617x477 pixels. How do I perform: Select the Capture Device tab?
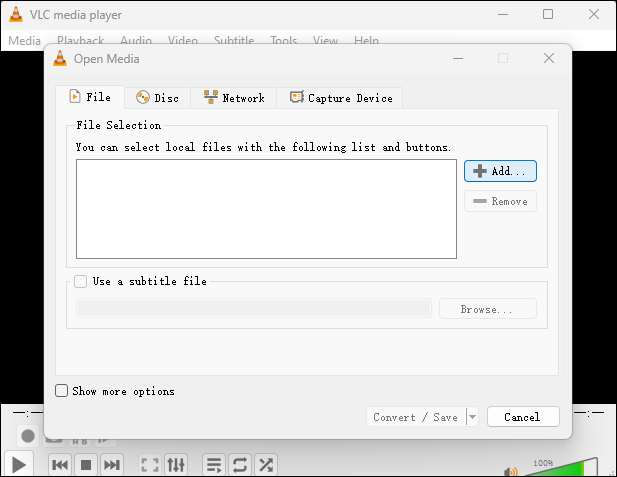click(340, 97)
